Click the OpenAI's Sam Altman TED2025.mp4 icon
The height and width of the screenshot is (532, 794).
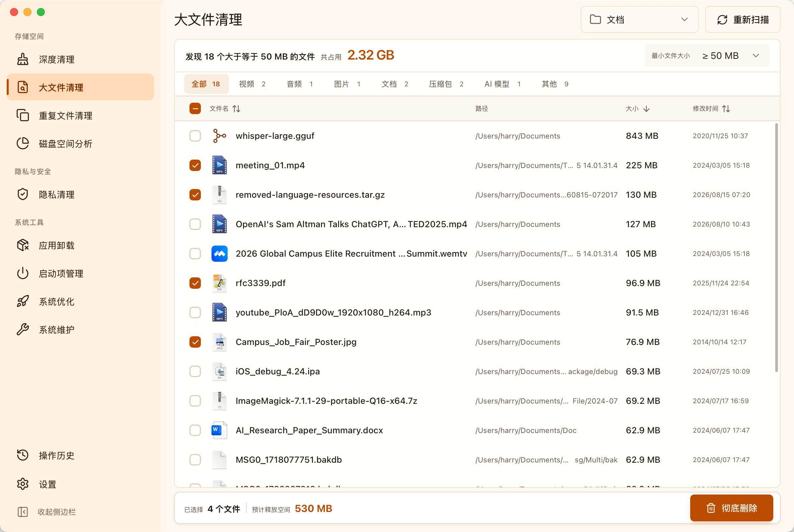tap(219, 224)
